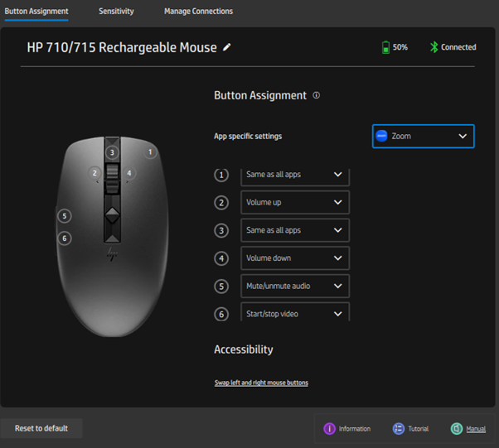The image size is (499, 448).
Task: Click the mouse scroll wheel on image
Action: pos(112,179)
